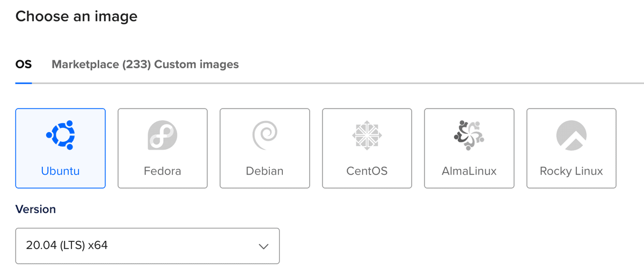Select the CentOS text label

pos(367,171)
